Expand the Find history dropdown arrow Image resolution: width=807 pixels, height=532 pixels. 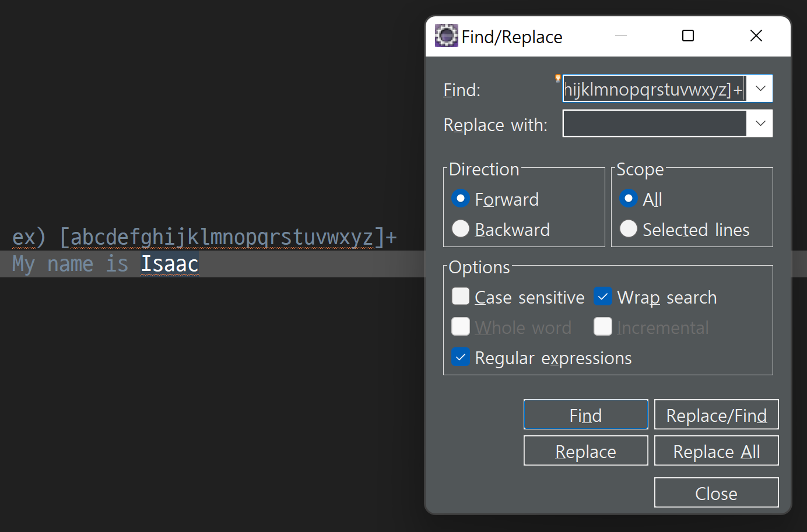pos(760,89)
